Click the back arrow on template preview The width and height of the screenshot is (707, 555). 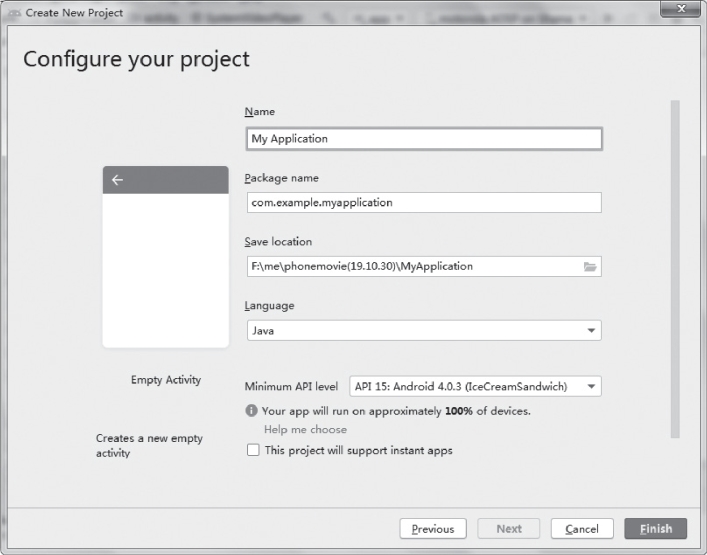pos(117,180)
